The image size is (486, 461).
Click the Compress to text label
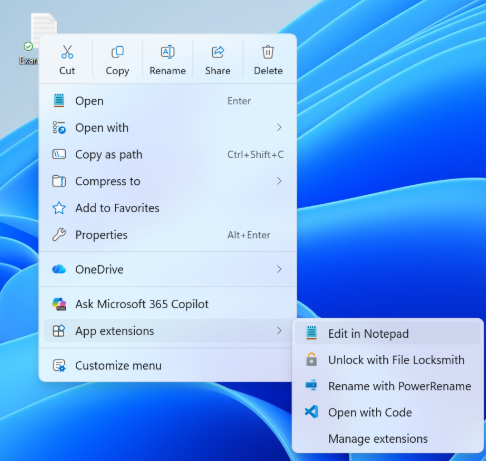tap(108, 181)
